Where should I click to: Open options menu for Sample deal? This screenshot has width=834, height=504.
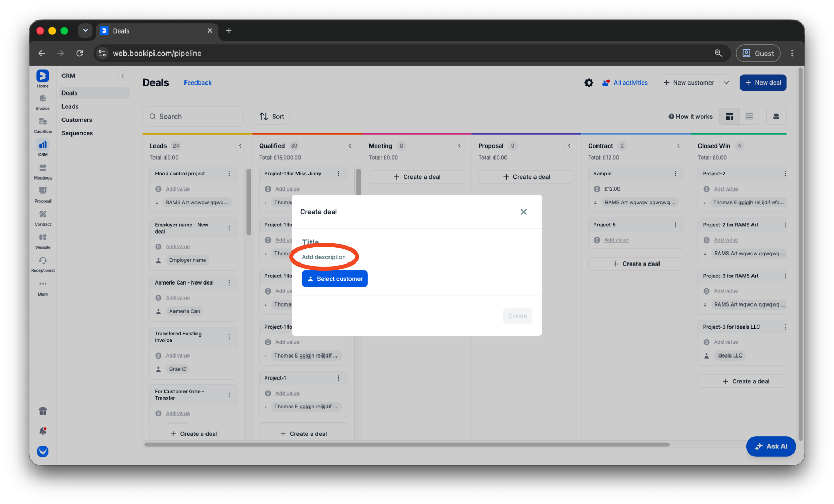[675, 174]
